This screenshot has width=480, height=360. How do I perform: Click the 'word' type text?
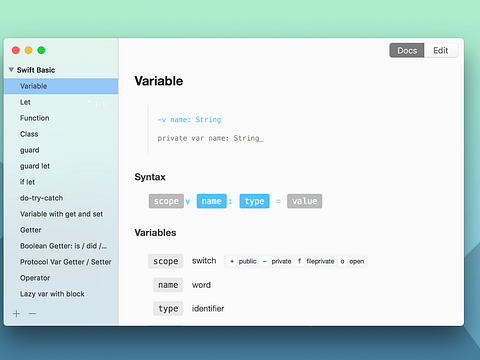click(201, 285)
